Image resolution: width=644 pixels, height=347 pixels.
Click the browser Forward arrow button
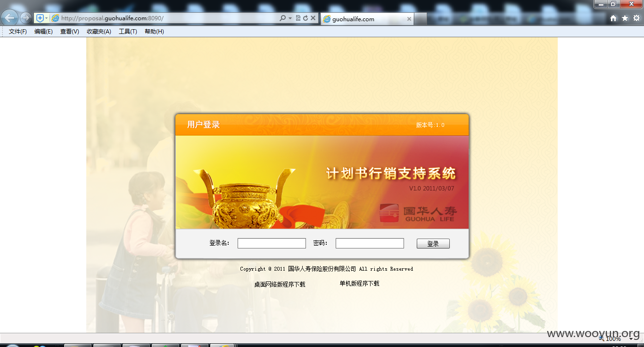(25, 18)
